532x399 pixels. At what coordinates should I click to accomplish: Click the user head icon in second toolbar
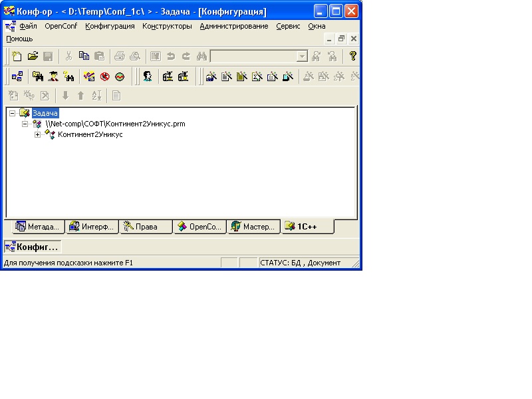pos(148,76)
